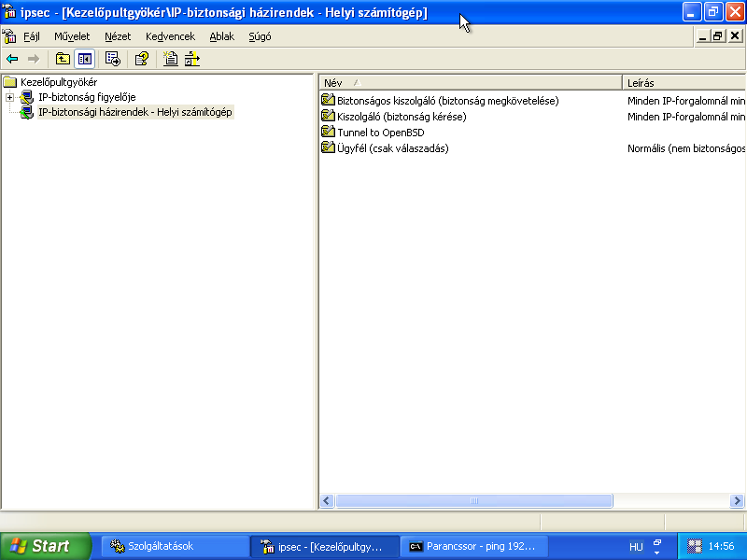
Task: Click the IP-biztonsági házirendek node icon
Action: [27, 112]
